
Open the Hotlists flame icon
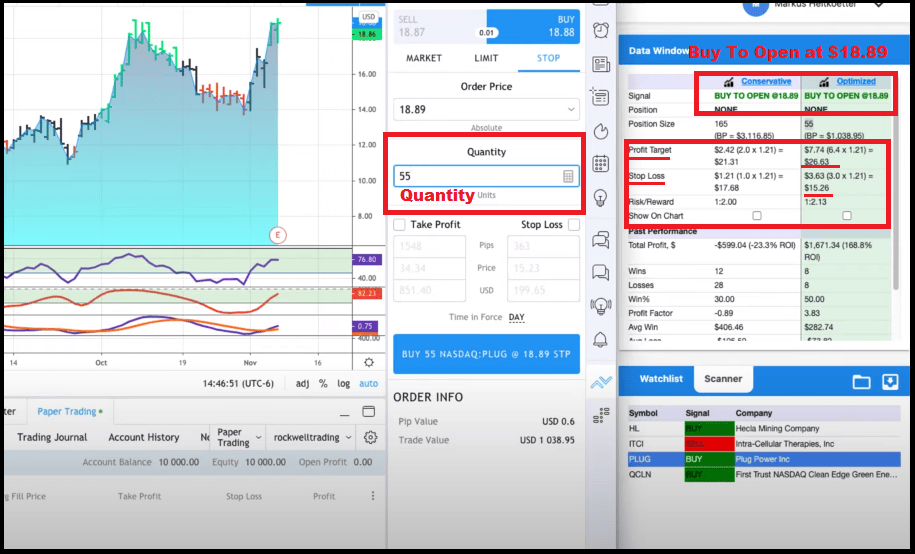[x=601, y=132]
